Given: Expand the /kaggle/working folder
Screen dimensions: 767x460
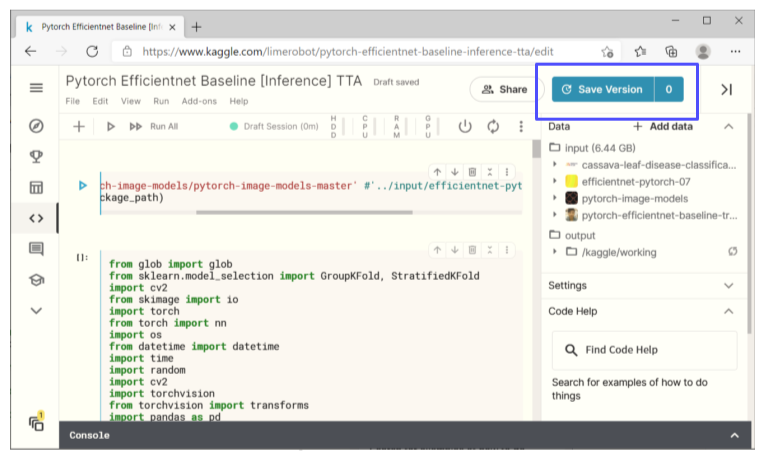Looking at the screenshot, I should pyautogui.click(x=555, y=252).
